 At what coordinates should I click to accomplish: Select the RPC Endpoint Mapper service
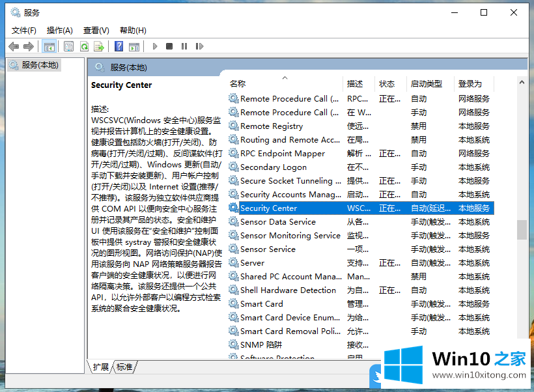(361, 153)
